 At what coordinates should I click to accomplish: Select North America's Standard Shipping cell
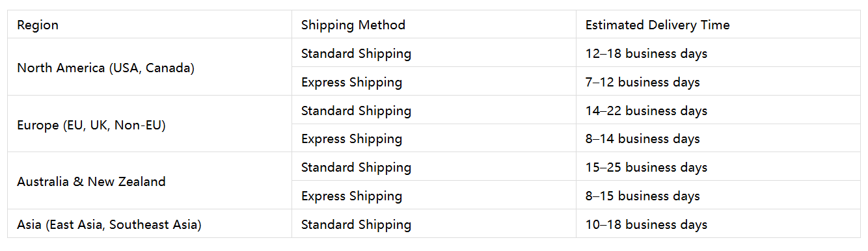click(x=434, y=53)
